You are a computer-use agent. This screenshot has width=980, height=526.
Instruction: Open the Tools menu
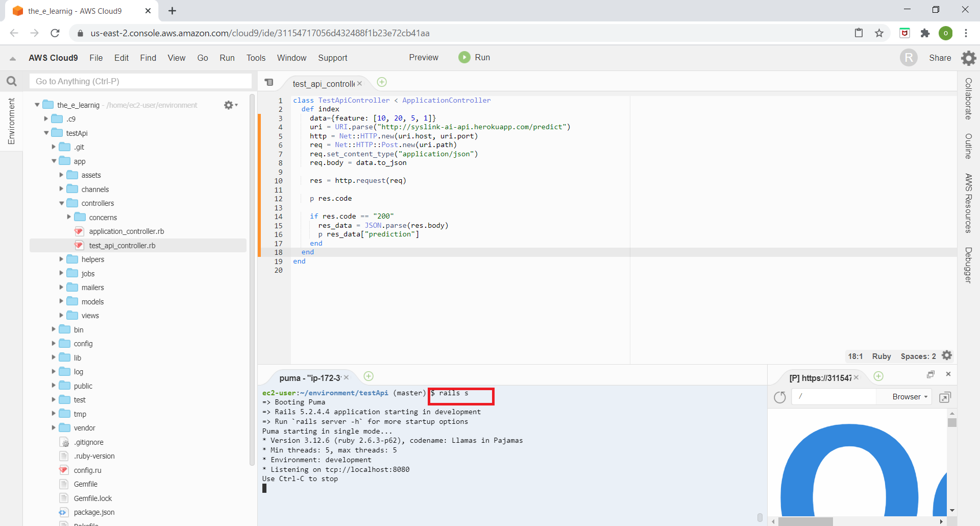pyautogui.click(x=256, y=58)
